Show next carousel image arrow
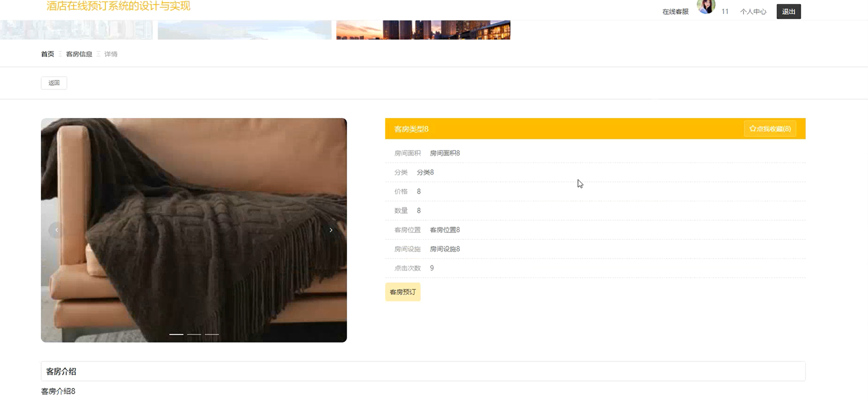Screen dimensions: 868x401 pyautogui.click(x=331, y=230)
